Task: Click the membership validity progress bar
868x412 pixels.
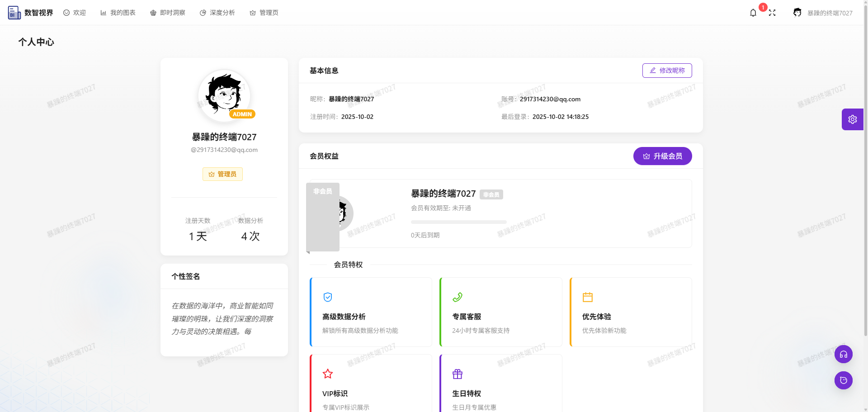Action: pyautogui.click(x=458, y=222)
